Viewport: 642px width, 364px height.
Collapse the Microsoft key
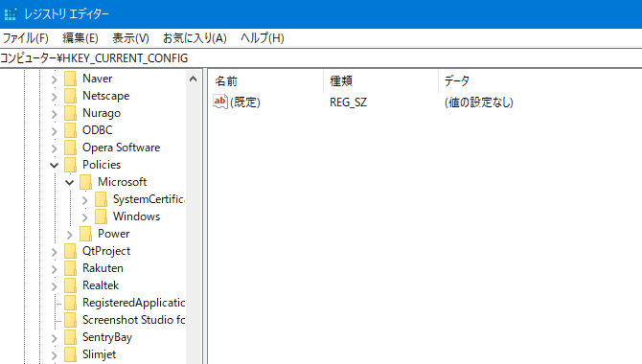click(69, 183)
